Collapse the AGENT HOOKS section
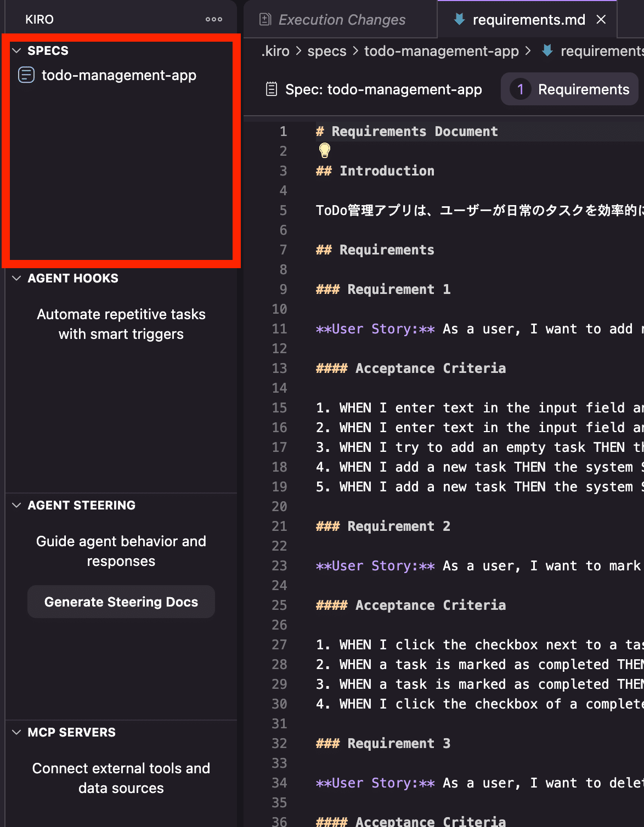This screenshot has width=644, height=827. click(x=17, y=278)
